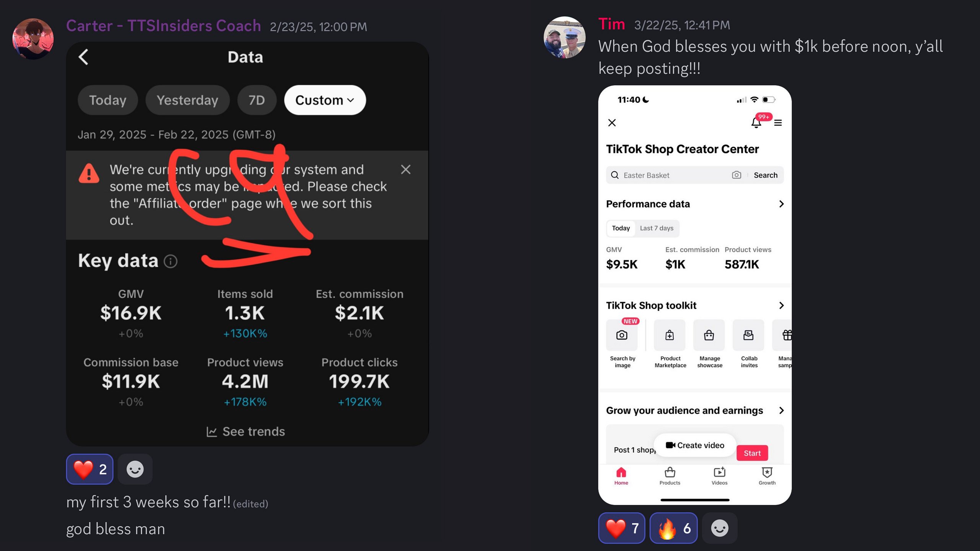Expand the TikTok Shop toolkit section
This screenshot has width=980, height=551.
pyautogui.click(x=781, y=305)
